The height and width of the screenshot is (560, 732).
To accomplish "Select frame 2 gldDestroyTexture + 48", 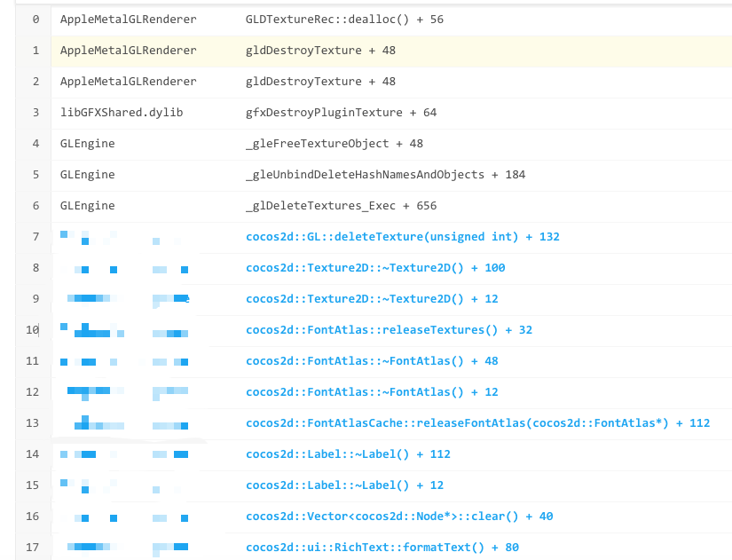I will point(320,82).
